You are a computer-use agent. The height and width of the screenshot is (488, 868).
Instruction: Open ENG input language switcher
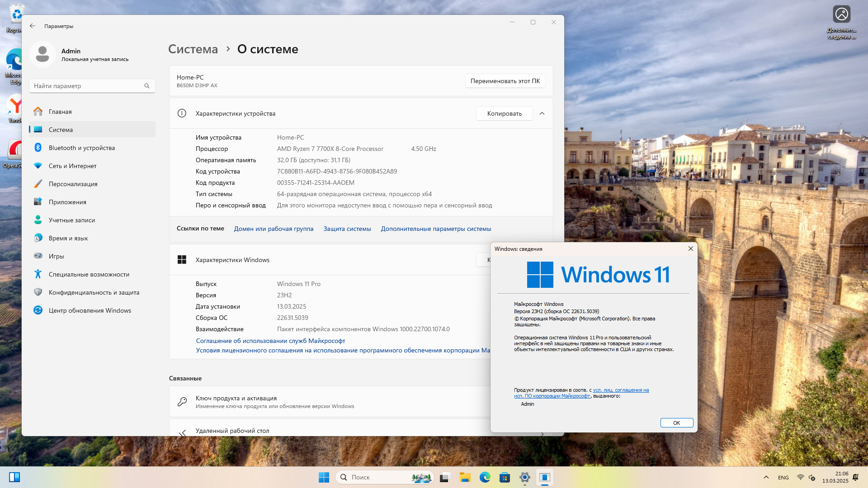tap(783, 478)
